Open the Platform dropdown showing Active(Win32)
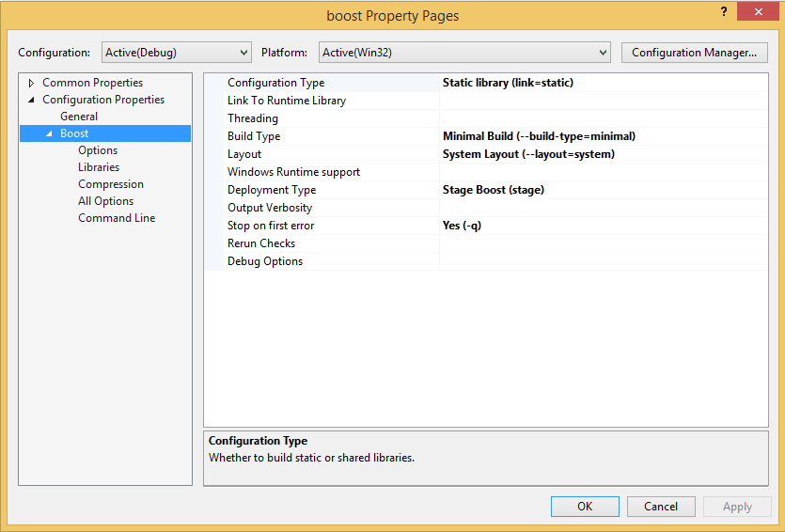 (x=464, y=53)
